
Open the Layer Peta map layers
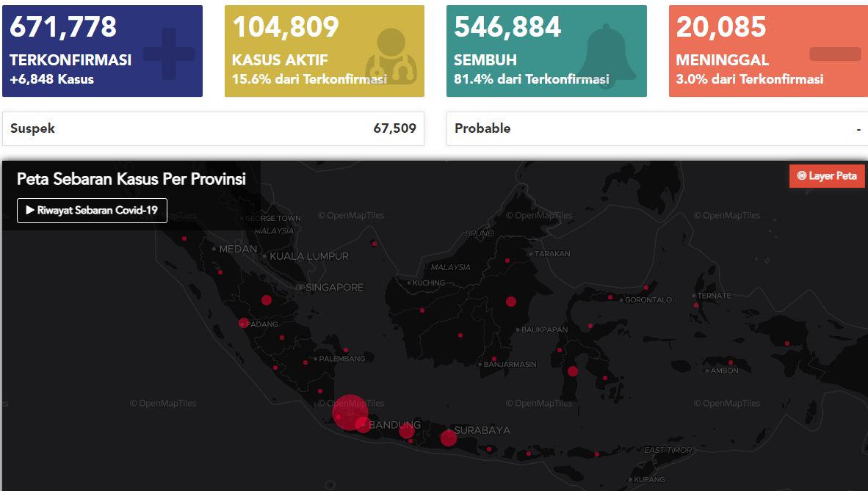coord(826,176)
